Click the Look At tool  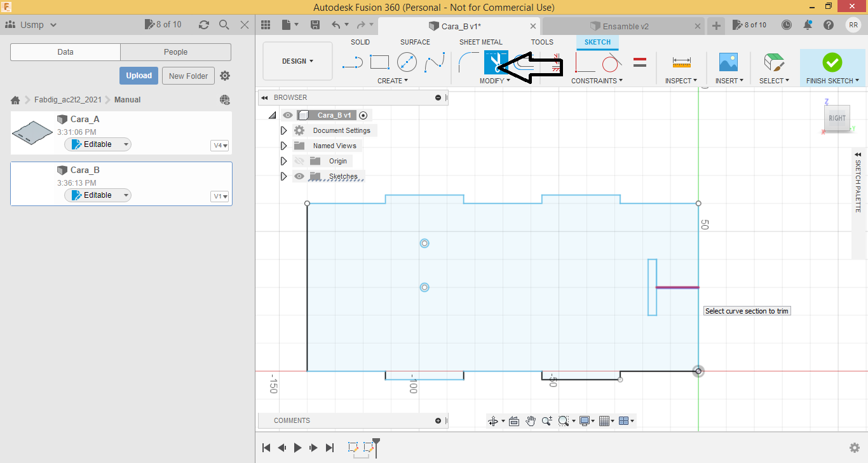tap(514, 421)
